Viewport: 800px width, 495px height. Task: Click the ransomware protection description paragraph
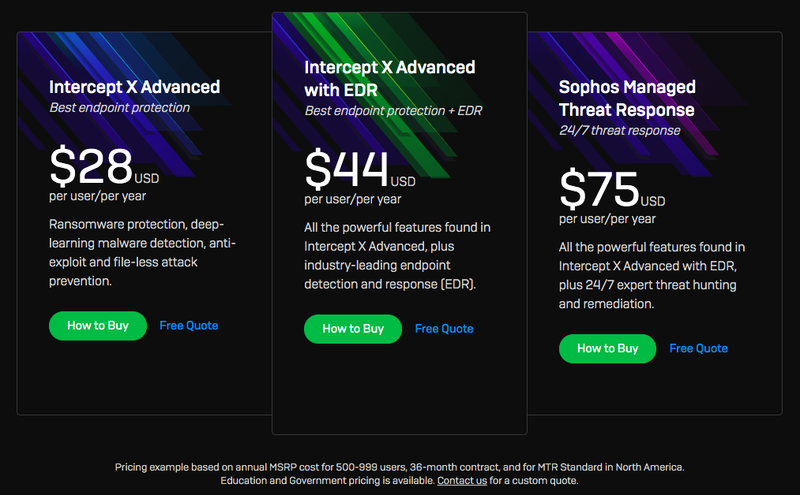[x=142, y=253]
